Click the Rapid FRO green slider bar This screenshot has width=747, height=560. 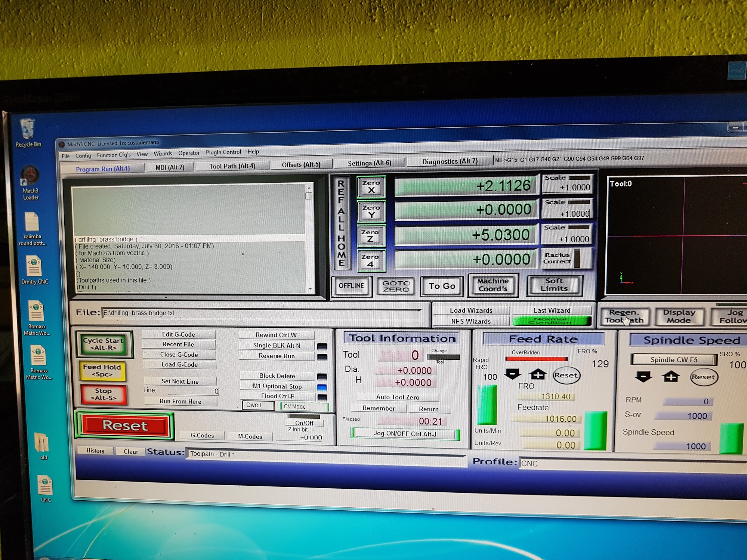tap(487, 405)
